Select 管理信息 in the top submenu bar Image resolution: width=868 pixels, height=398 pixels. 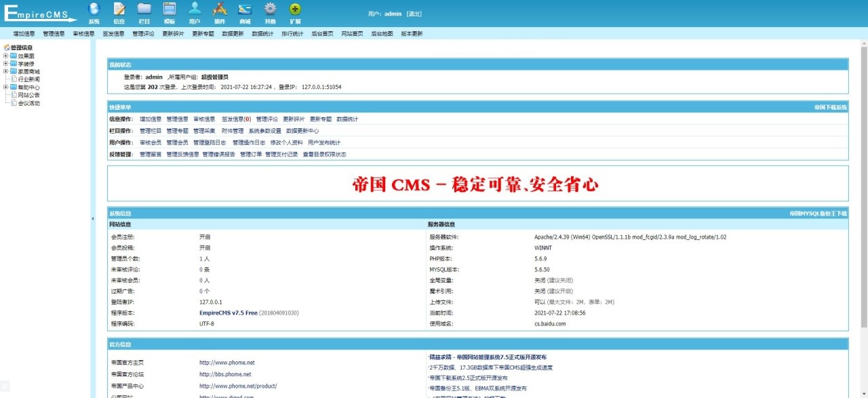click(54, 33)
